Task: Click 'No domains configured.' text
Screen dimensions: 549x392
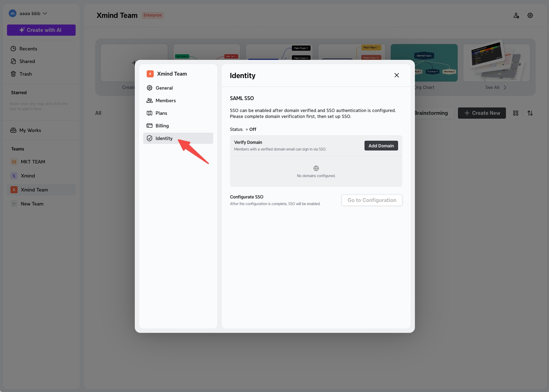Action: [x=316, y=176]
